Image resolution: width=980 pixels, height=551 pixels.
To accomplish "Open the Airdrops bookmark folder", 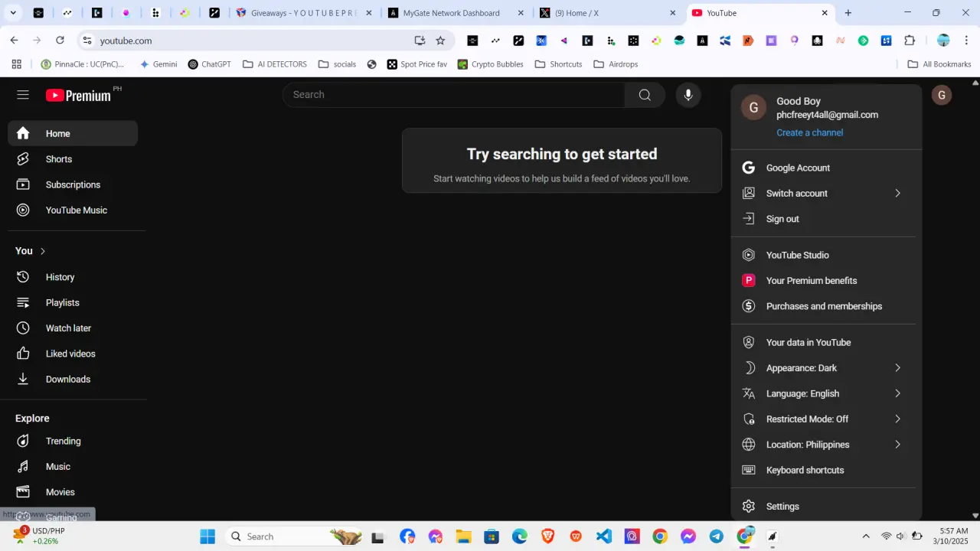I will click(616, 64).
